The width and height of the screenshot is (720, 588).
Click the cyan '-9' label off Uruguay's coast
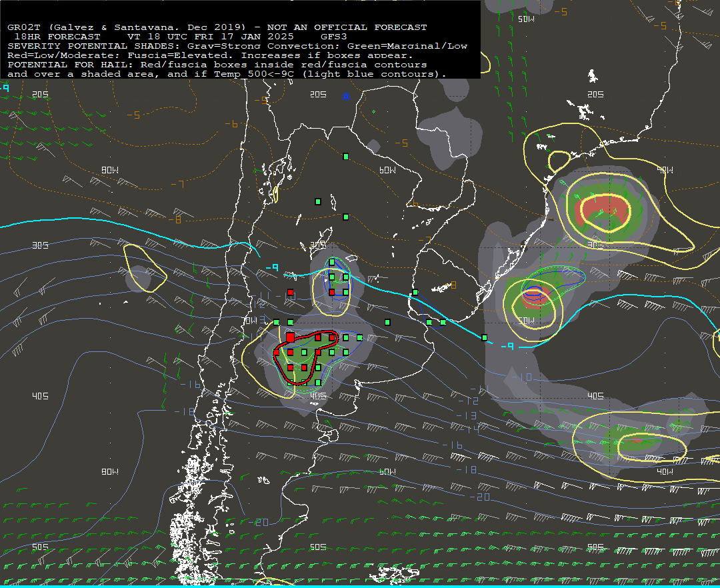coord(507,346)
